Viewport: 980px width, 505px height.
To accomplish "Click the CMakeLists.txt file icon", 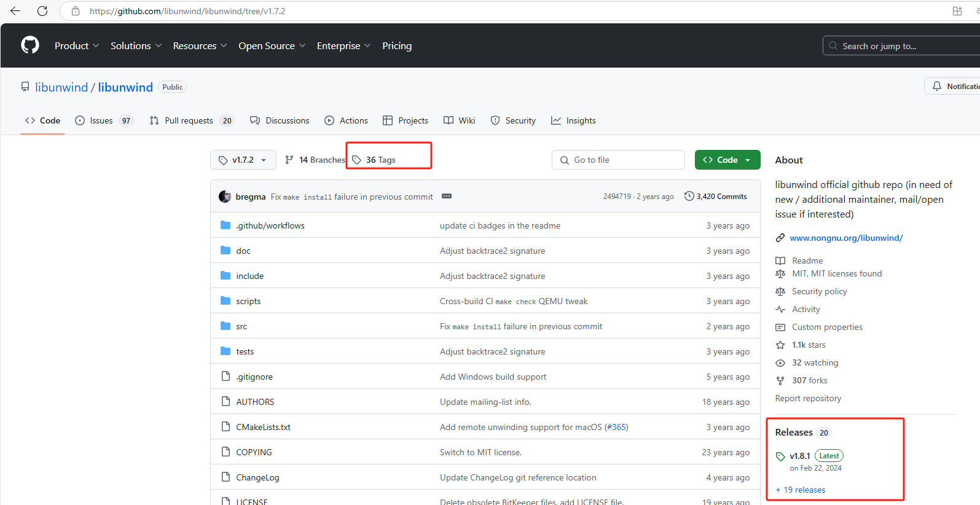I will pos(225,426).
